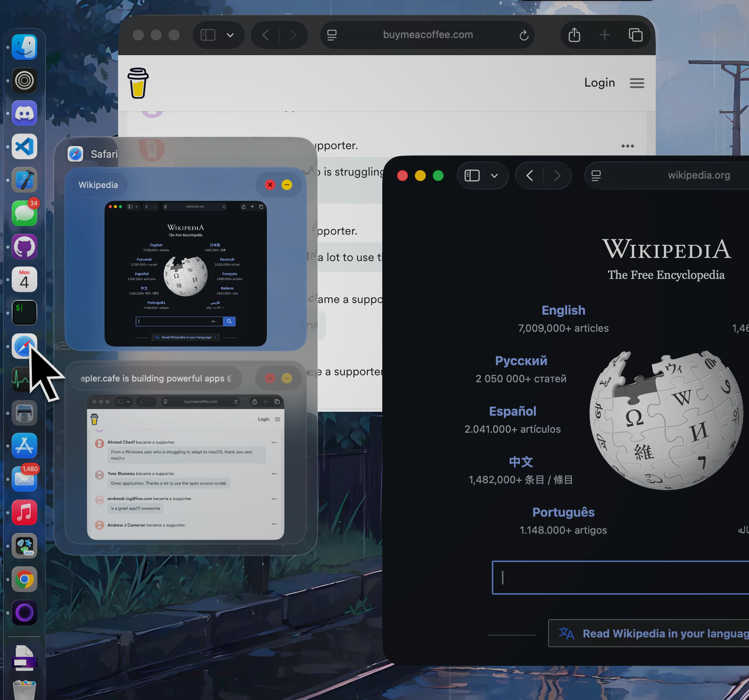Open GitHub from the Dock

tap(24, 246)
